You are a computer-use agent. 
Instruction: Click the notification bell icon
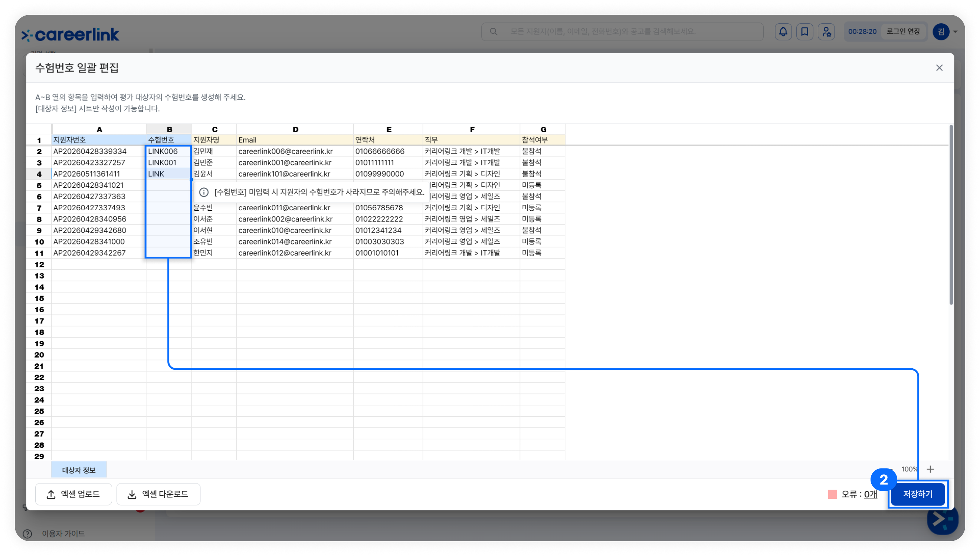pos(783,32)
